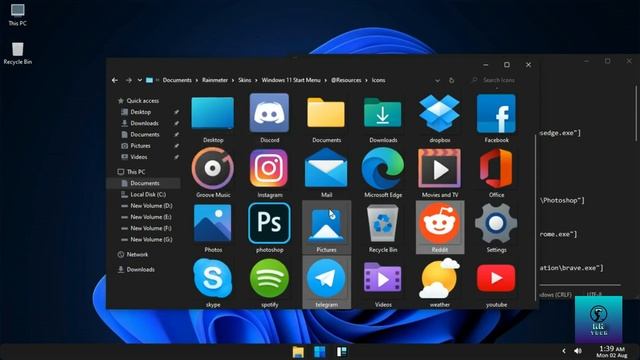Open File Explorer from the taskbar
640x360 pixels.
298,352
